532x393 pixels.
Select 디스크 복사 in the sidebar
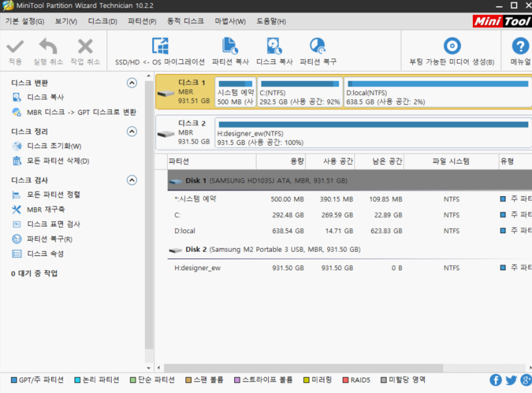point(45,97)
